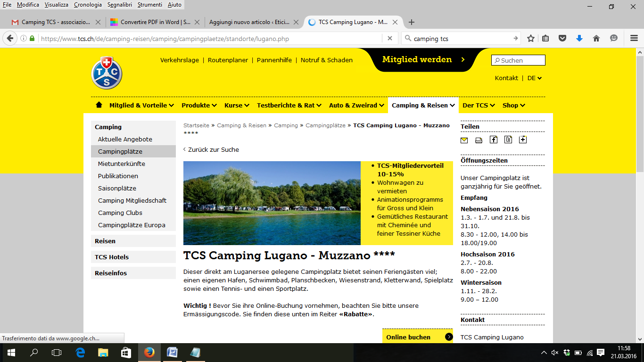Open Notruf & Schaden link

tap(327, 60)
